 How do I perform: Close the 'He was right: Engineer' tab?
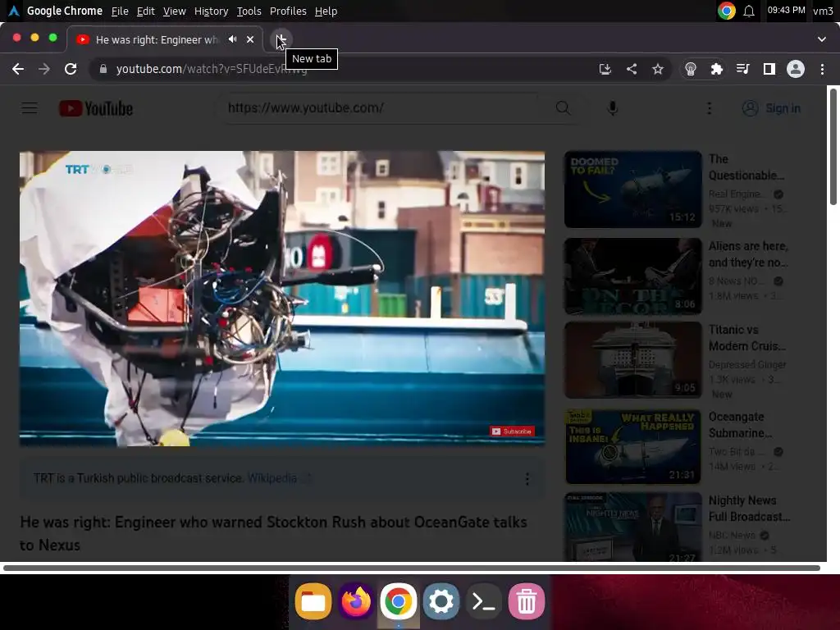tap(250, 39)
